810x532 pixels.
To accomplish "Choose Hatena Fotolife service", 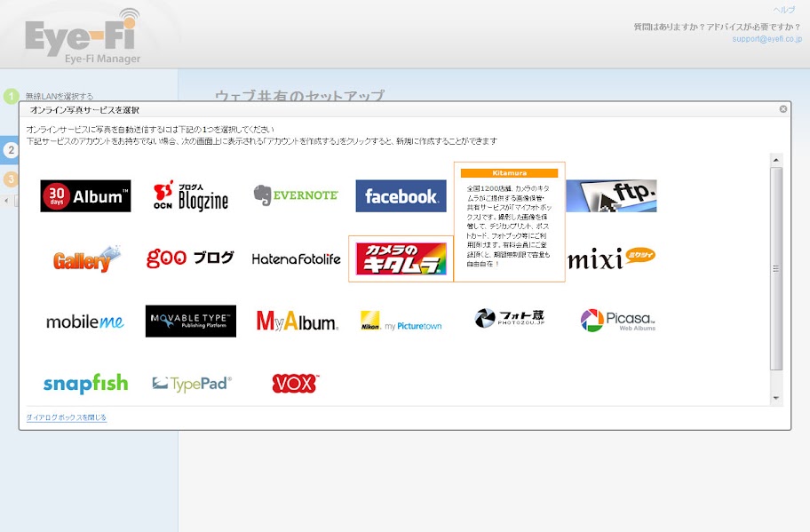I will pyautogui.click(x=296, y=258).
